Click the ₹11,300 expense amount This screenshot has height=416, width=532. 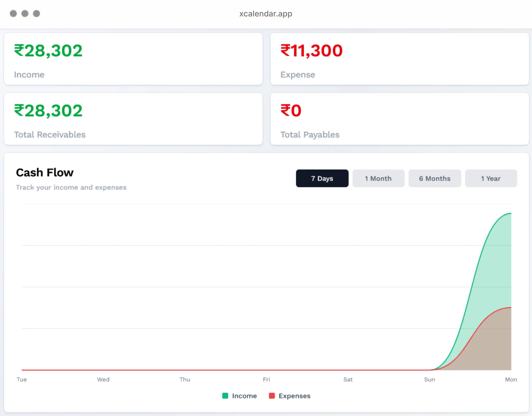tap(312, 51)
